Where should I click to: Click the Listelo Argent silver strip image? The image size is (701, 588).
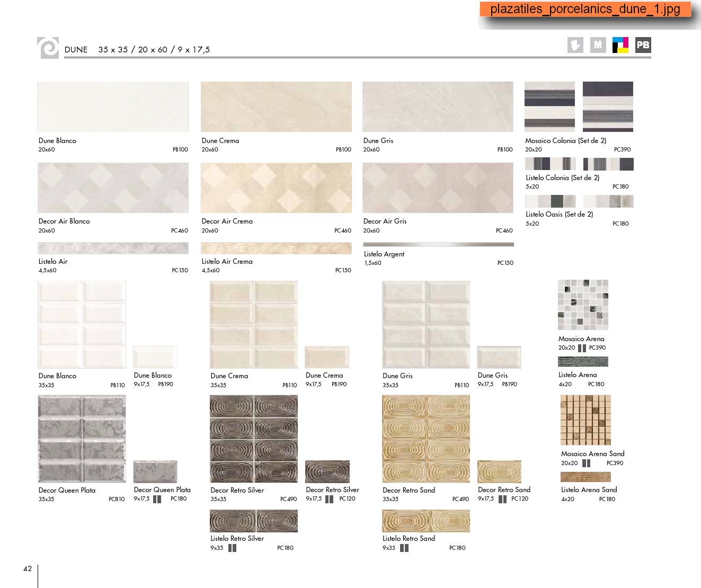coord(438,244)
